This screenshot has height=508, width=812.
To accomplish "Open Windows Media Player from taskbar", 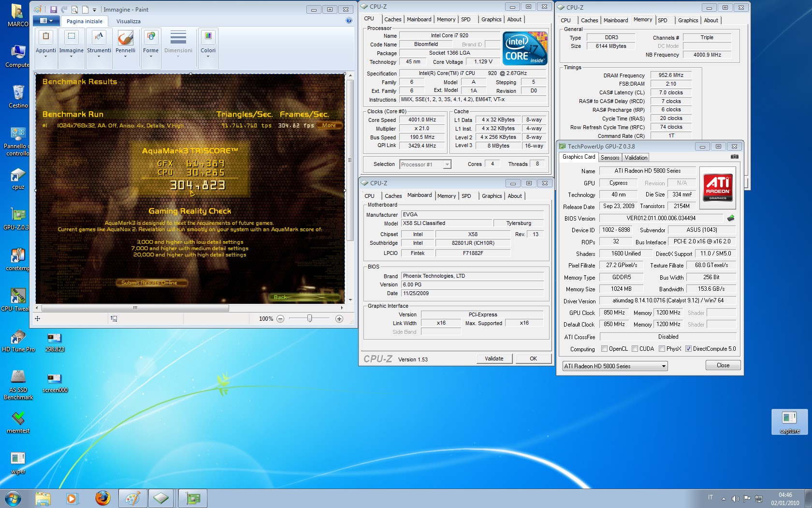I will [72, 498].
